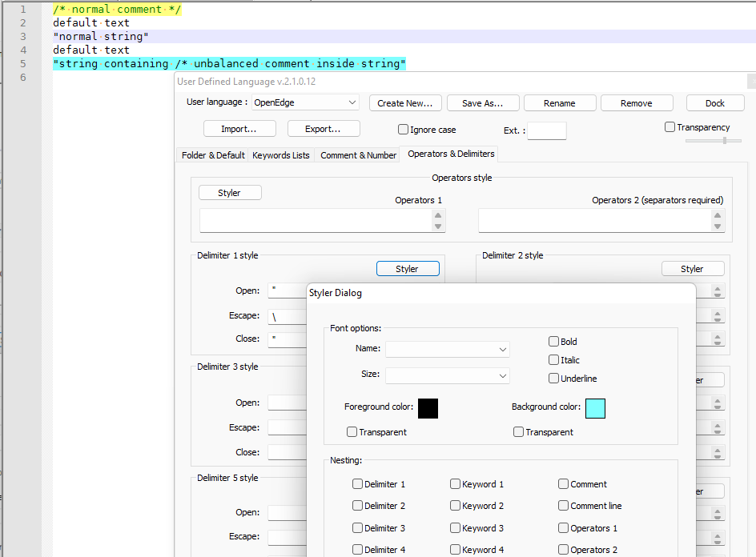The image size is (756, 557).
Task: Click the Delimiter 1 style Styler button
Action: [x=408, y=269]
